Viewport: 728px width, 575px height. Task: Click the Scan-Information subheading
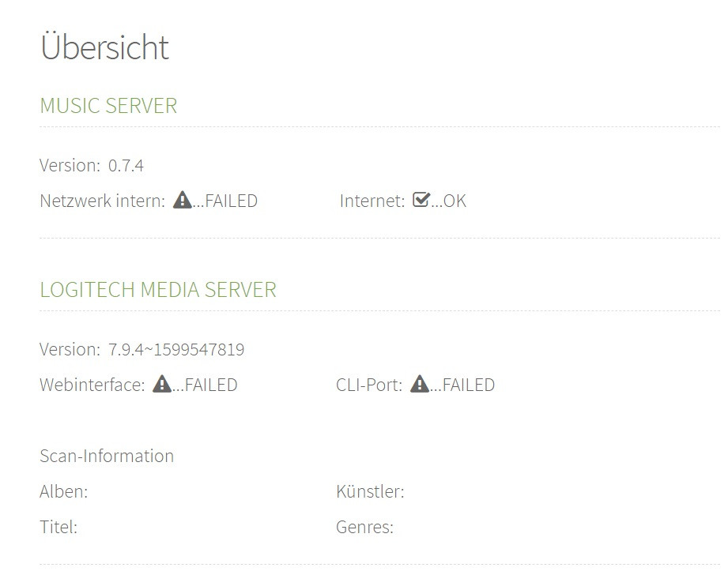coord(107,457)
